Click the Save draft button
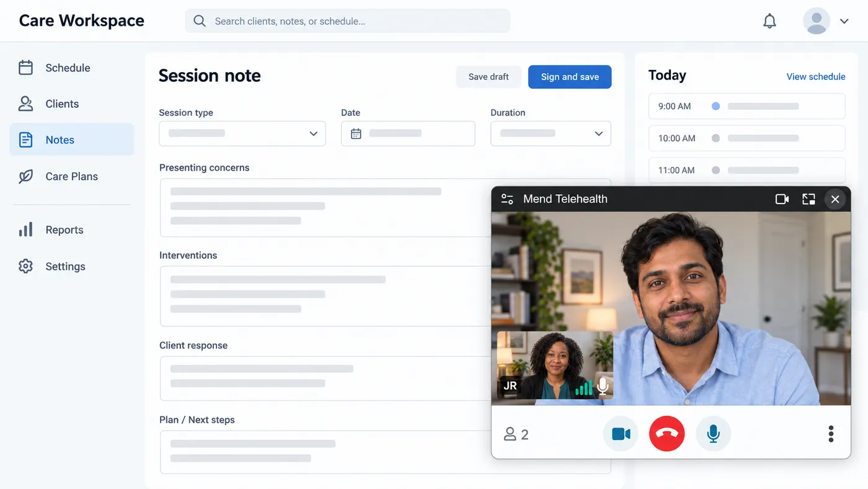The image size is (868, 489). (x=489, y=77)
